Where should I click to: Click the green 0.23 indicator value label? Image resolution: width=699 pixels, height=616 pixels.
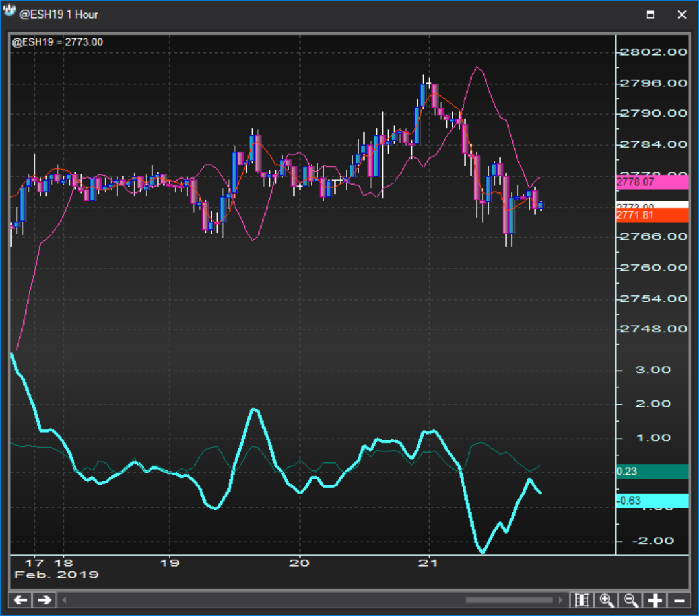point(652,472)
